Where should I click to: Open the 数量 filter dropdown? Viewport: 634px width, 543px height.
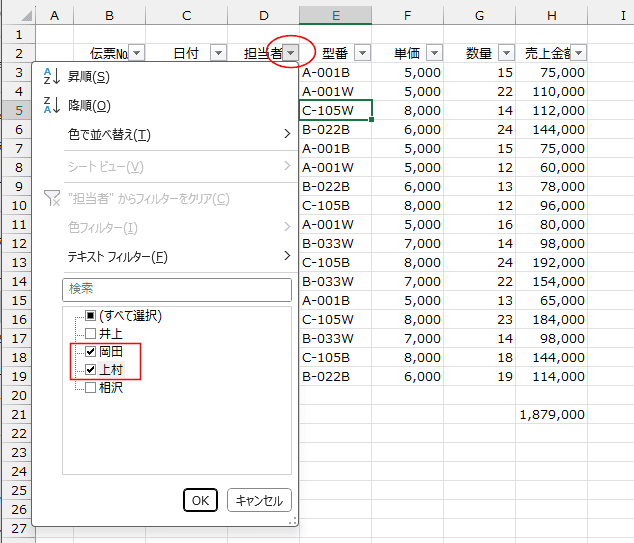click(x=506, y=53)
